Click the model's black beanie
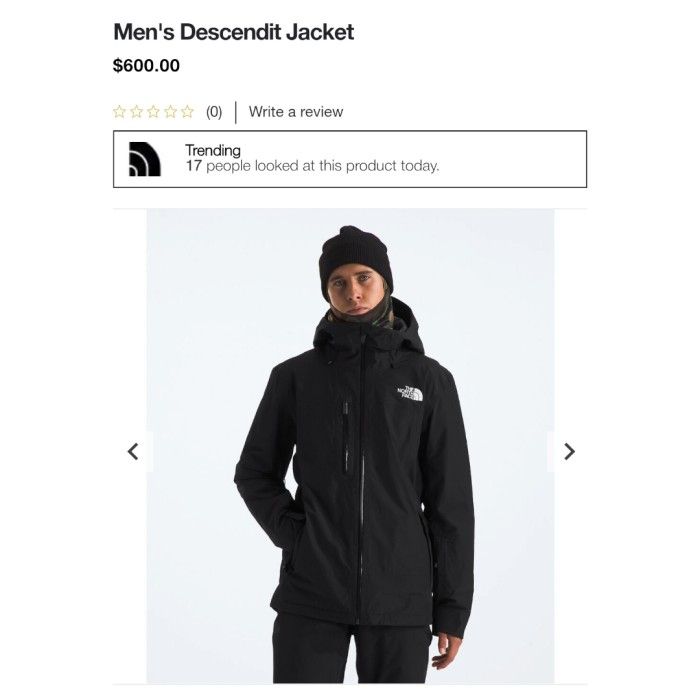This screenshot has width=700, height=700. click(355, 257)
